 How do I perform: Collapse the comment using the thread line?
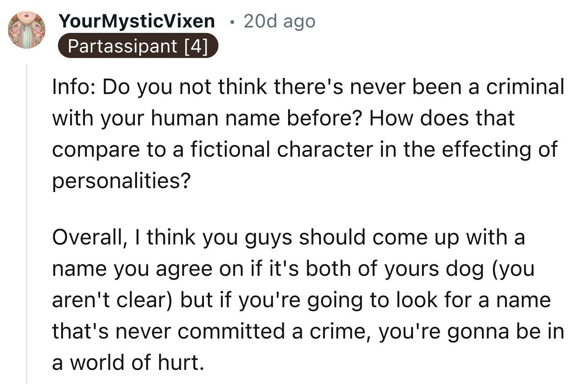click(x=27, y=223)
